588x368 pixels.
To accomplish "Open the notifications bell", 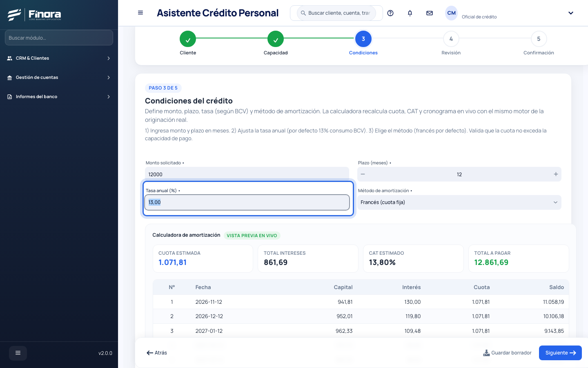I will (410, 13).
